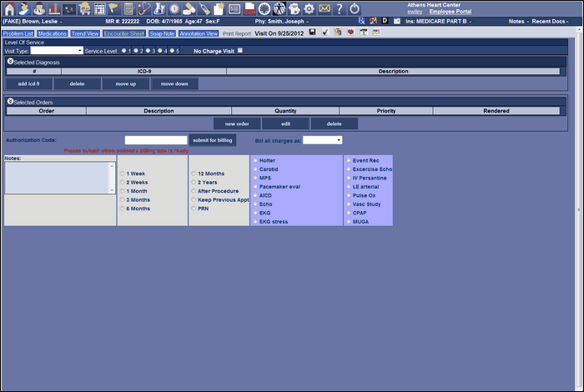Open the calendar grid icon
The width and height of the screenshot is (584, 392).
click(x=99, y=8)
